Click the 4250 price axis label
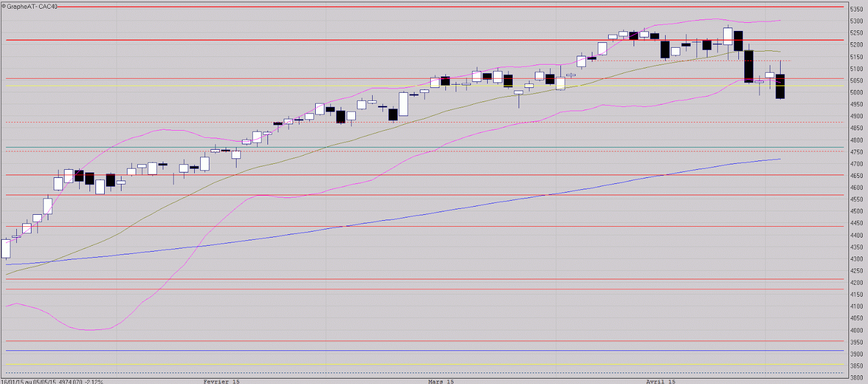 coord(857,271)
